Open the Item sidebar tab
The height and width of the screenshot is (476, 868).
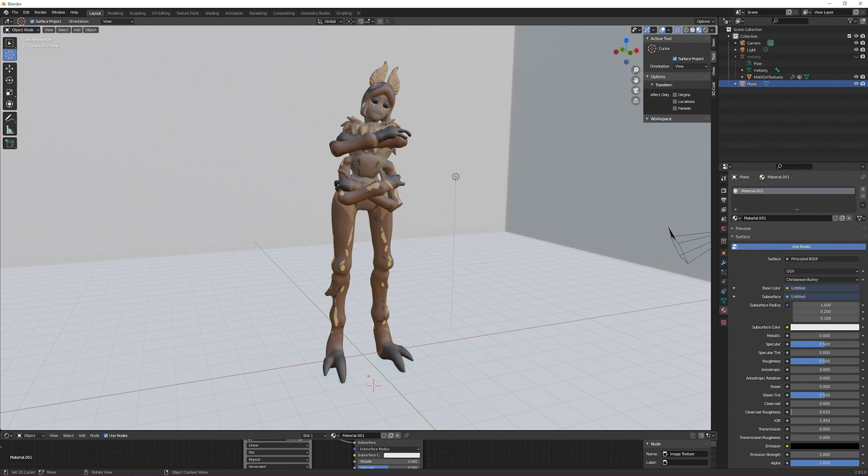714,43
